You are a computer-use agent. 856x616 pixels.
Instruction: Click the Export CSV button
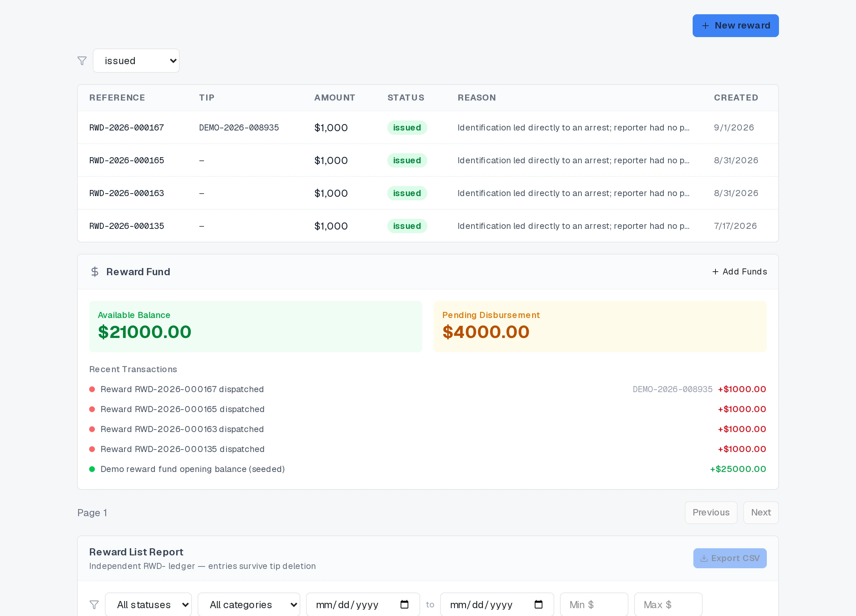pos(730,558)
